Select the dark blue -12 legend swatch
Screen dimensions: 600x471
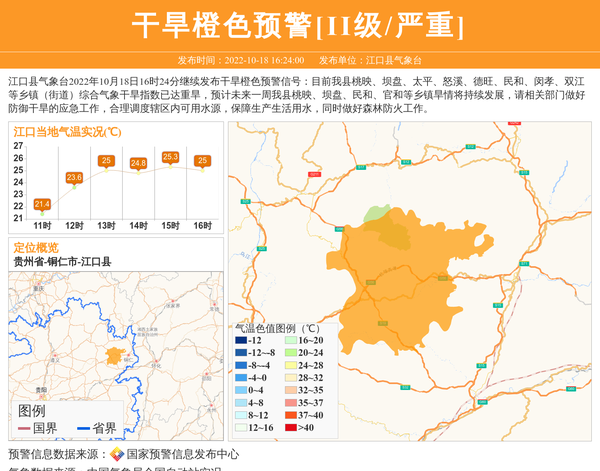click(x=240, y=341)
